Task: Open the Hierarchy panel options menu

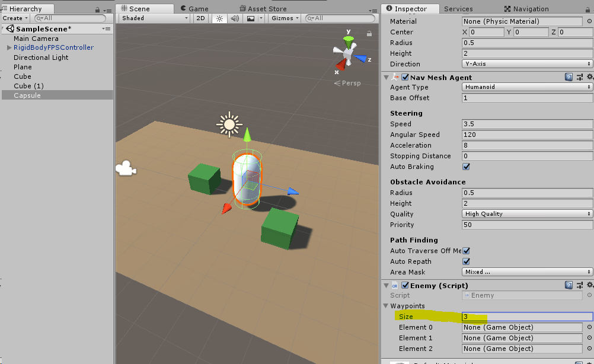Action: pos(107,10)
